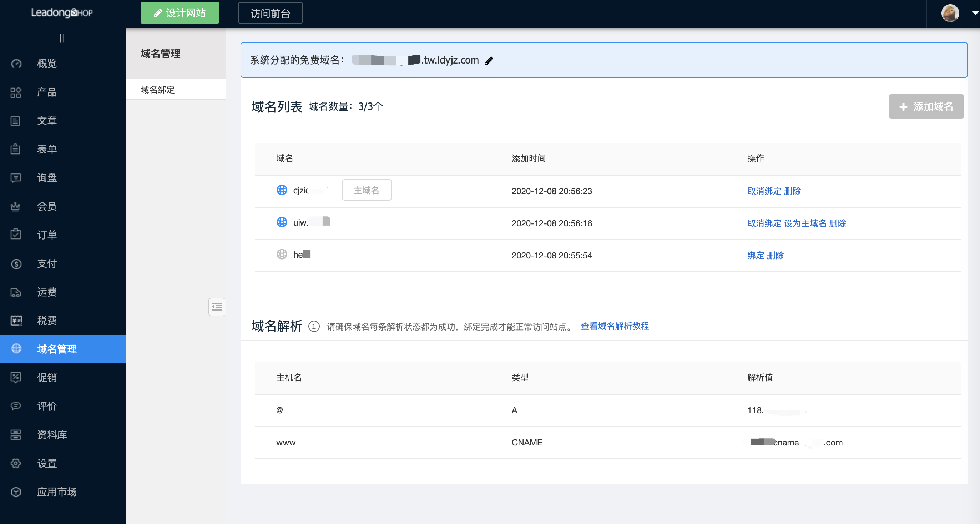Select the 资料库 library sidebar icon
980x524 pixels.
tap(16, 435)
